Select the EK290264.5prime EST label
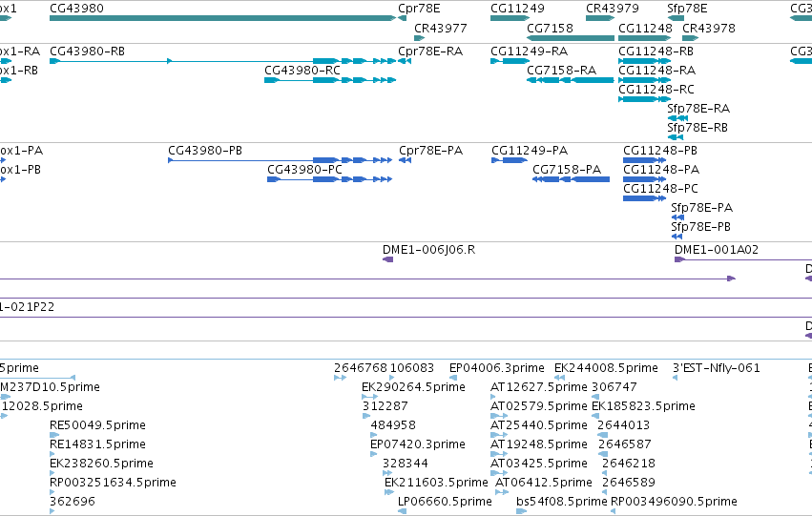 click(x=413, y=387)
